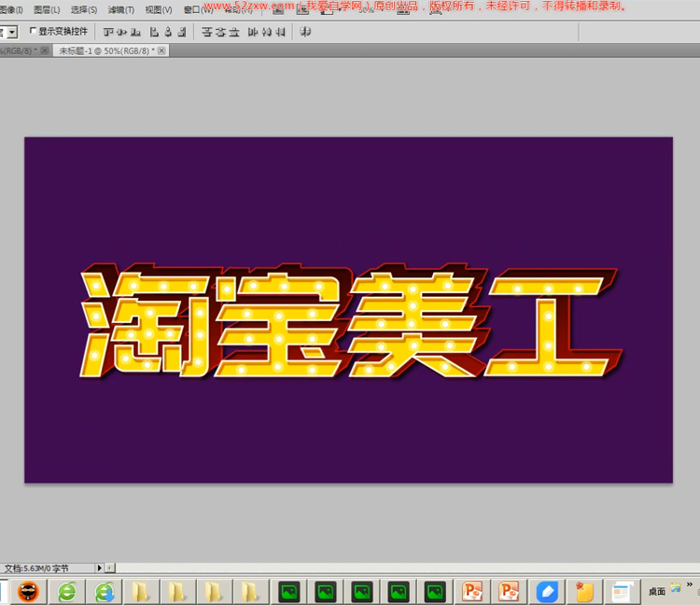The width and height of the screenshot is (700, 606).
Task: Close the first partially hidden document tab
Action: 44,50
